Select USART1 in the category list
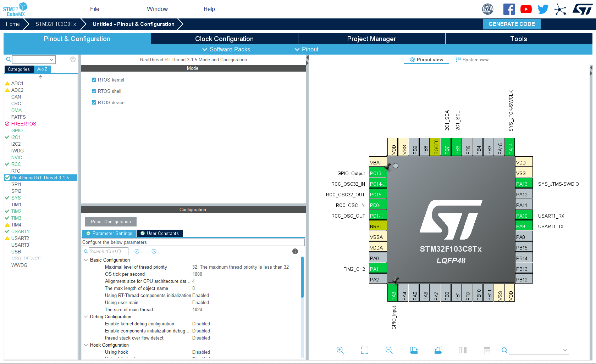Image resolution: width=596 pixels, height=364 pixels. click(20, 231)
